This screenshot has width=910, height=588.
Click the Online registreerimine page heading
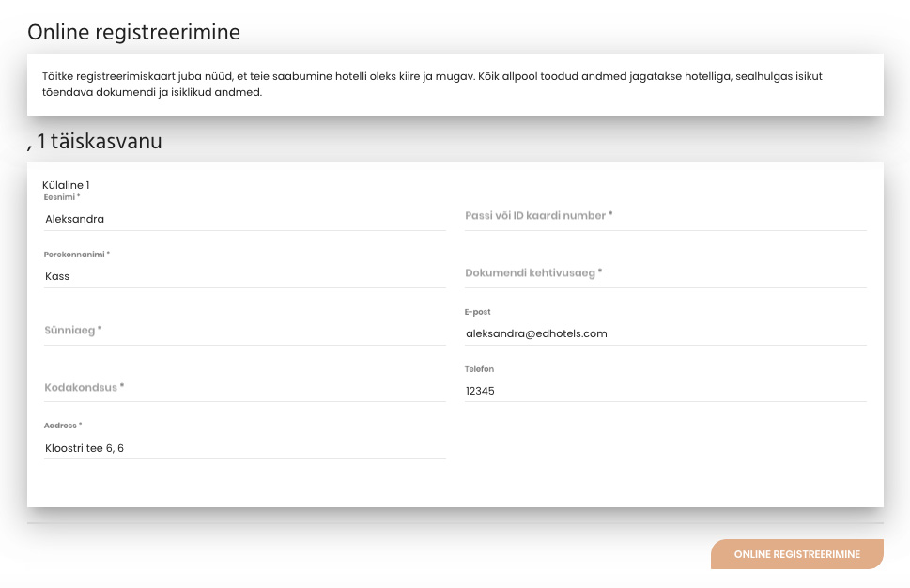tap(133, 32)
